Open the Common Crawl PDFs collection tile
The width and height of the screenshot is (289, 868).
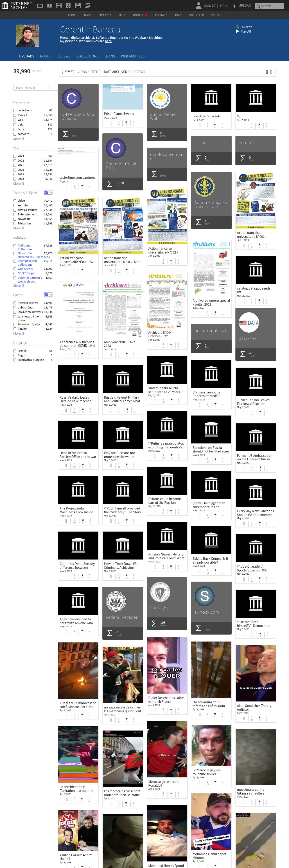click(x=122, y=162)
